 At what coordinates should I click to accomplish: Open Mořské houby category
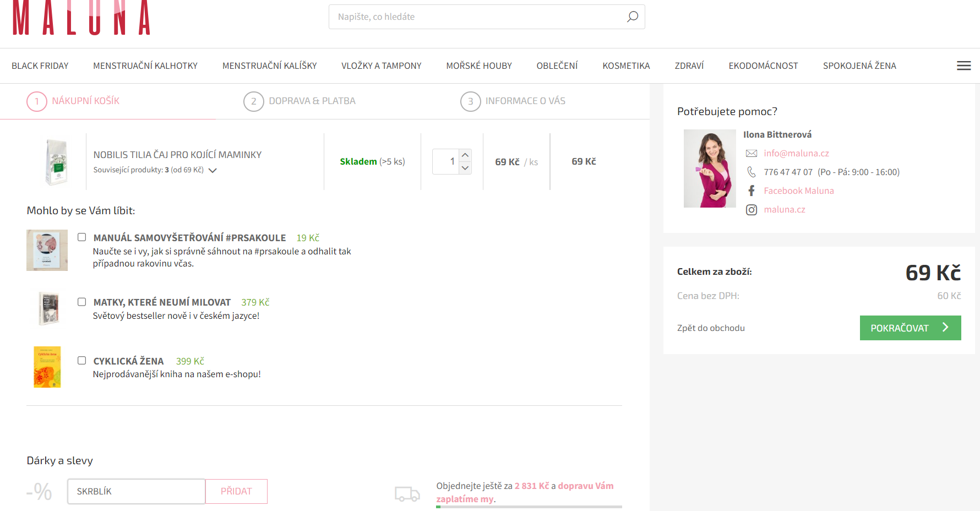pyautogui.click(x=479, y=66)
